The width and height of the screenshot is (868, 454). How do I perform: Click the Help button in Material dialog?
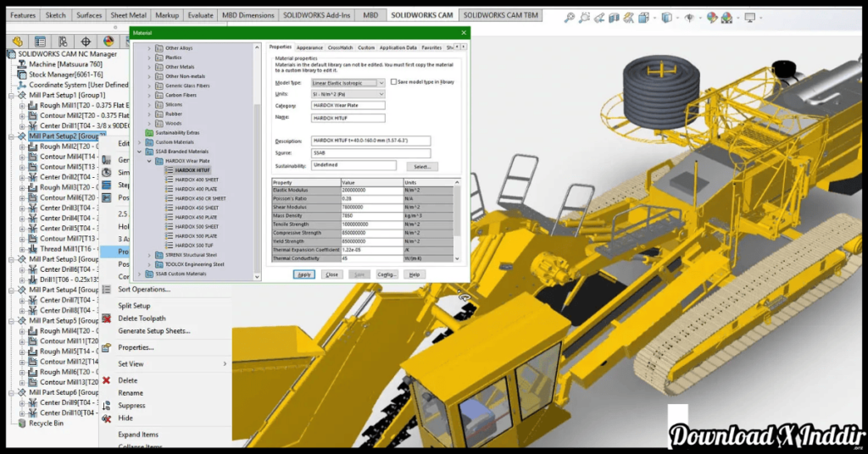pyautogui.click(x=414, y=274)
